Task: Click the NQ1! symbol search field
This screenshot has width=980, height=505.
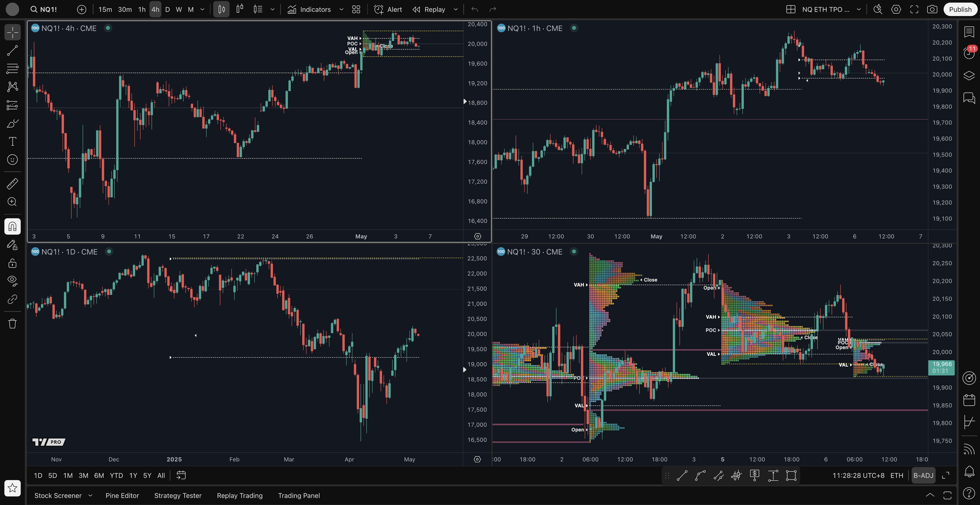Action: tap(48, 9)
